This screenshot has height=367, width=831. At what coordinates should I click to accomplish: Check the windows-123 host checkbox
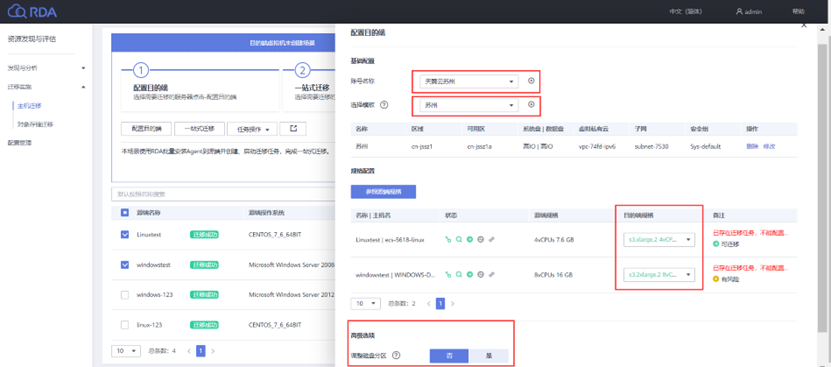(x=125, y=295)
